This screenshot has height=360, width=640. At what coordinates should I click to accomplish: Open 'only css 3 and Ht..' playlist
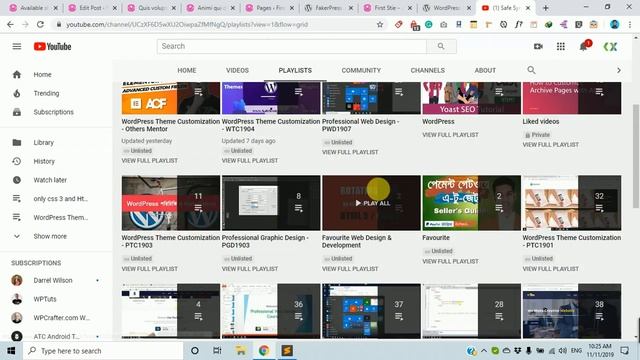(x=60, y=199)
